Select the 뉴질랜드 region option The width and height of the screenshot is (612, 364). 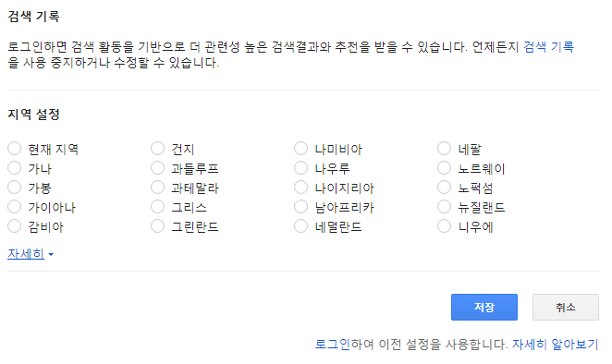[x=444, y=206]
